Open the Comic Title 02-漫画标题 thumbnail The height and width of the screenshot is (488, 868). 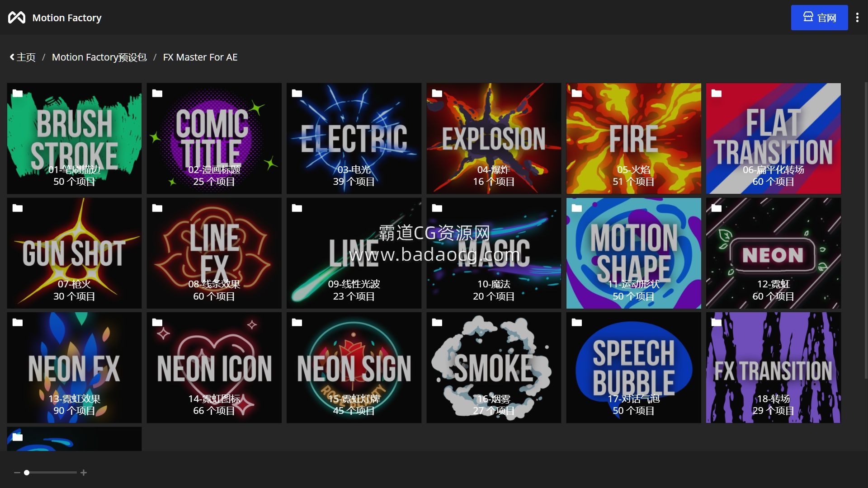click(214, 138)
